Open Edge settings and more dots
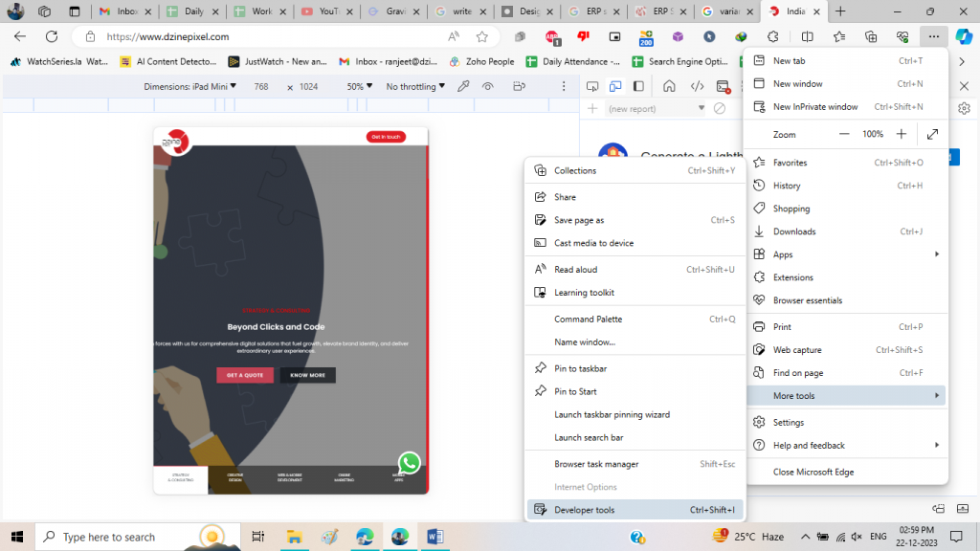Screen dimensions: 980x551 [933, 37]
